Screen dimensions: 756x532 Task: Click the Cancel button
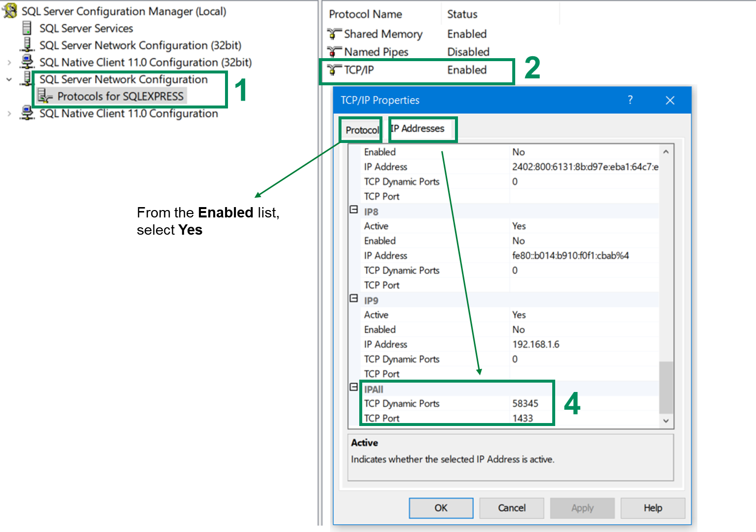[x=512, y=508]
